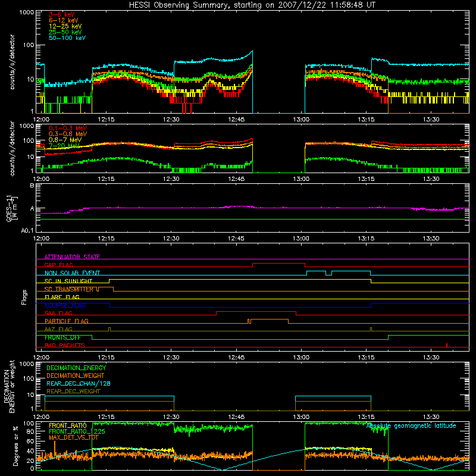Viewport: 476px width, 476px height.
Task: Click 12:30 tick label under GOES panel
Action: point(171,239)
